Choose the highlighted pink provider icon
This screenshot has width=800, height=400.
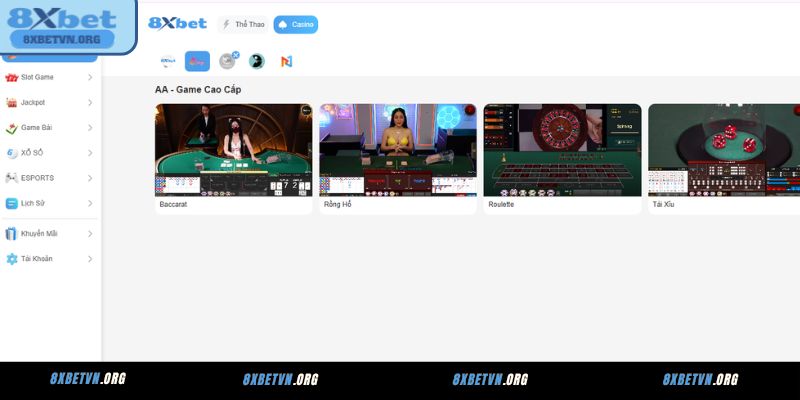197,61
